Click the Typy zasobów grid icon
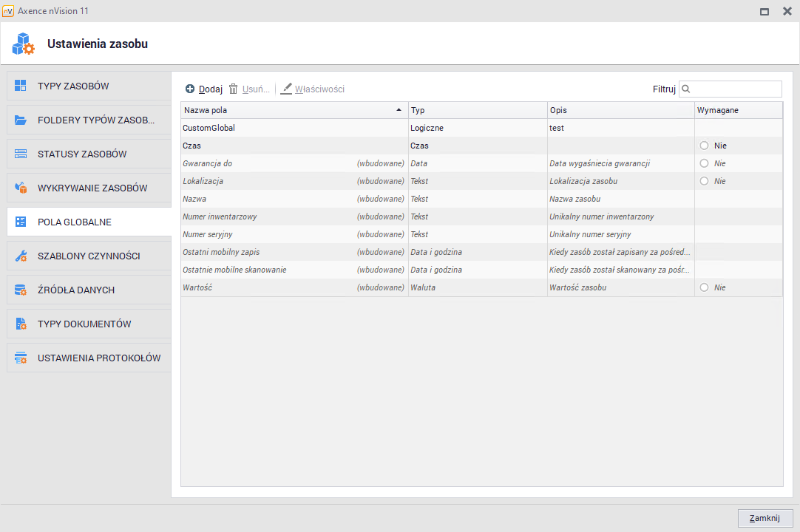The width and height of the screenshot is (800, 532). click(21, 86)
